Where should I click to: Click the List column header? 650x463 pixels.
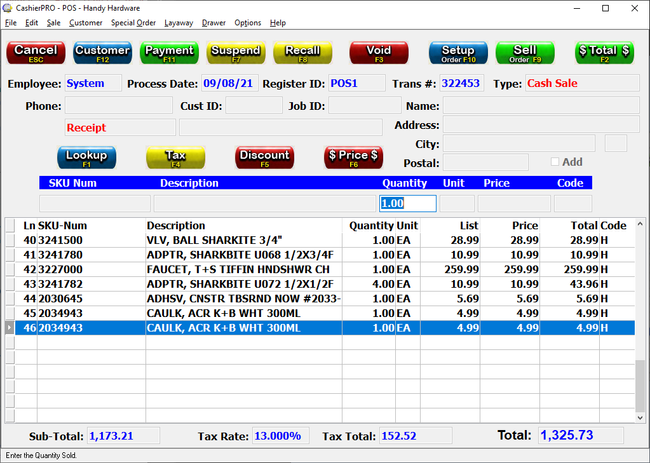point(469,225)
